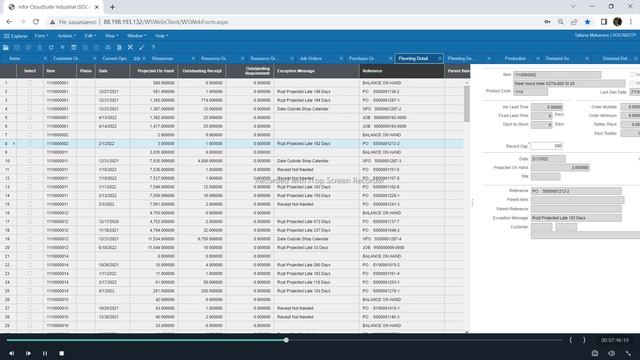The height and width of the screenshot is (360, 640).
Task: Click the document page icon in the toolbar
Action: tap(119, 47)
